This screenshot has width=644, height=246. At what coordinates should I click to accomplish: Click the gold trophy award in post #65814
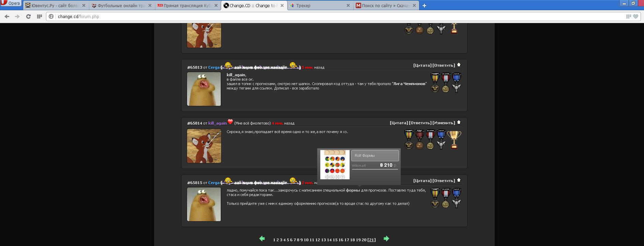[x=454, y=140]
